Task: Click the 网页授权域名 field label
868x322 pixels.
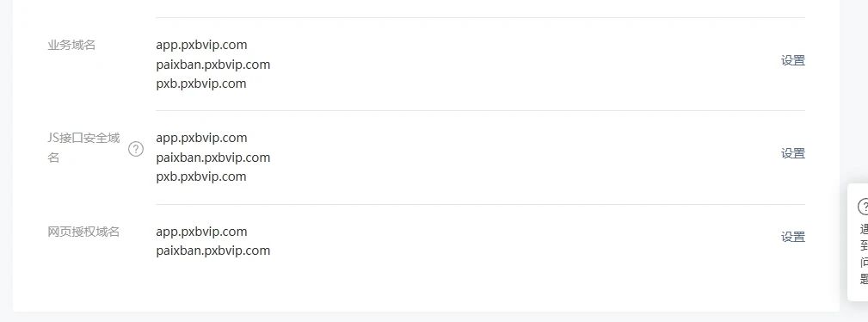Action: pos(83,232)
